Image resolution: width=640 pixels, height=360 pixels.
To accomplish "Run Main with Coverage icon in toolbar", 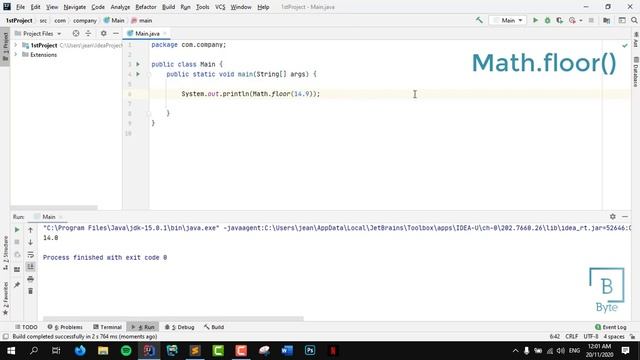I will click(x=560, y=20).
